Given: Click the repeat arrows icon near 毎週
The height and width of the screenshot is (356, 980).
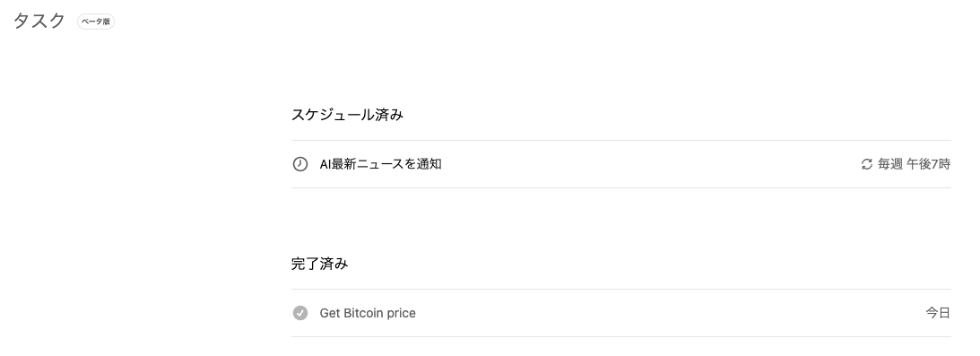Looking at the screenshot, I should coord(866,164).
